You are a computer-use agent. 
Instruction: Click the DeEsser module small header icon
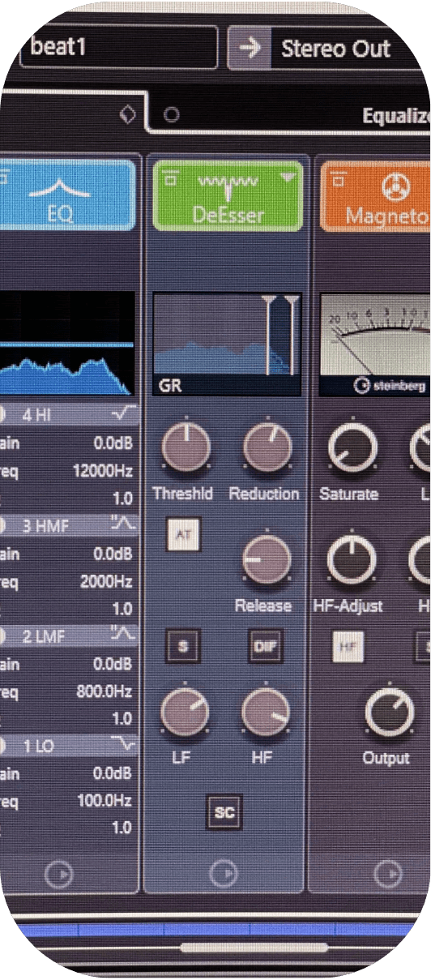click(x=169, y=178)
